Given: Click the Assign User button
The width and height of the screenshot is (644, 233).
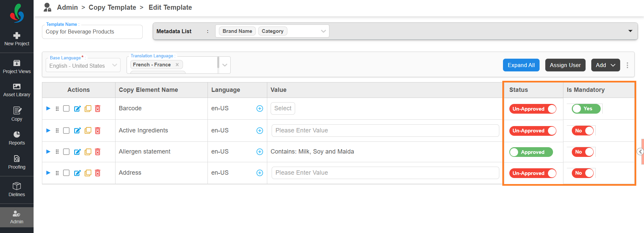Looking at the screenshot, I should tap(565, 65).
